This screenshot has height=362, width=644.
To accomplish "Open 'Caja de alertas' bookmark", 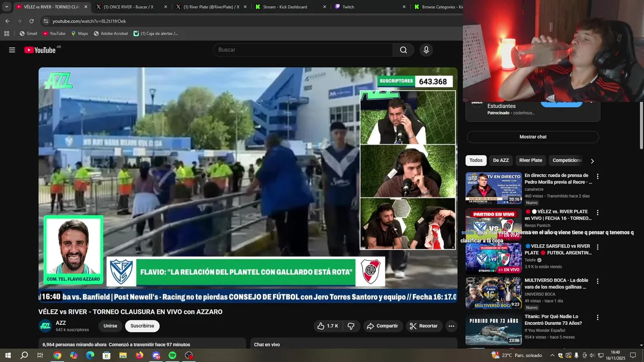I will click(156, 34).
